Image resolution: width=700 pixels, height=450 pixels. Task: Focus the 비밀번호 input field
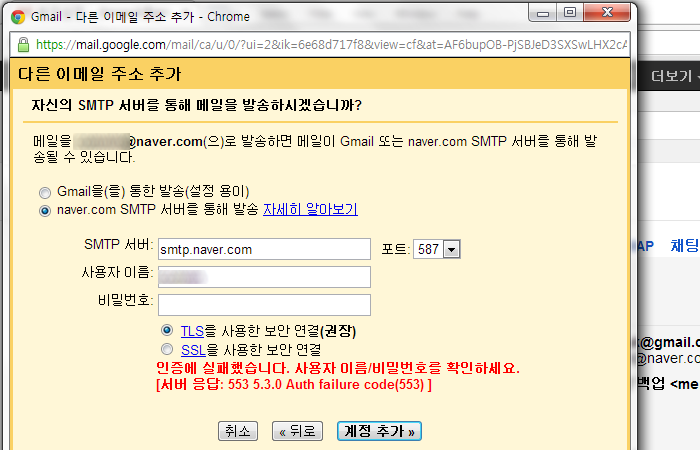click(264, 305)
